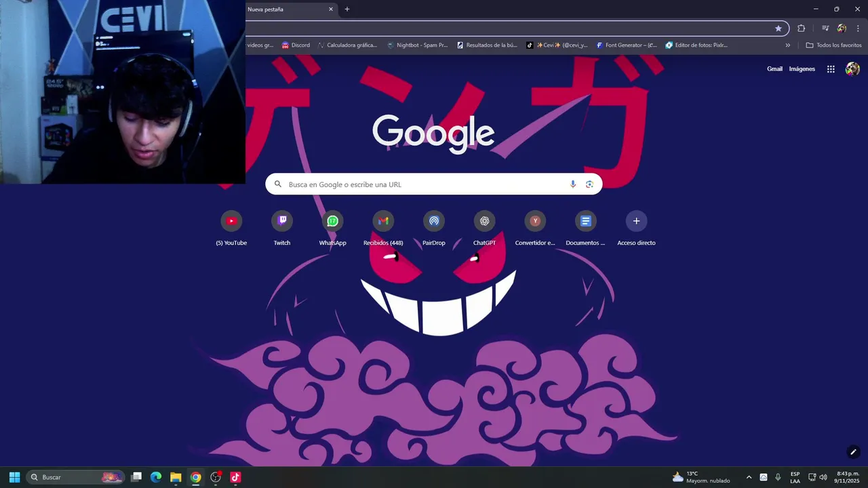Screen dimensions: 868x488
Task: Open the OBS Studio taskbar icon
Action: pos(216,477)
